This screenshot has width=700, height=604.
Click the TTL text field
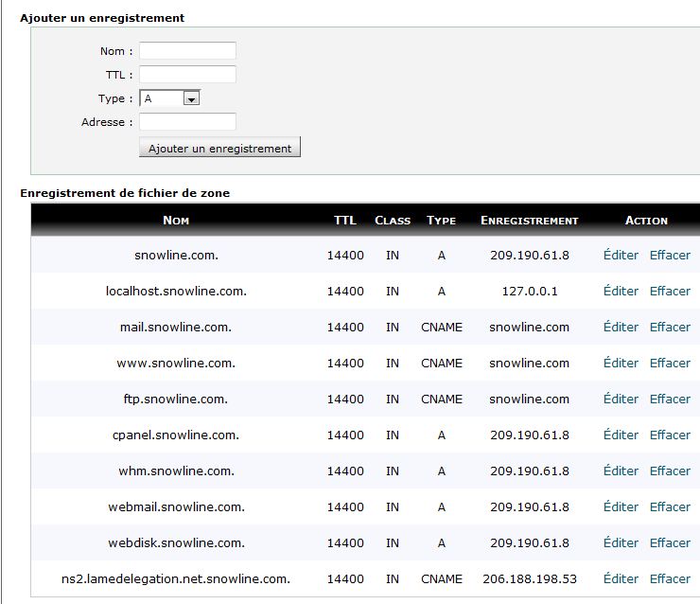[x=187, y=75]
